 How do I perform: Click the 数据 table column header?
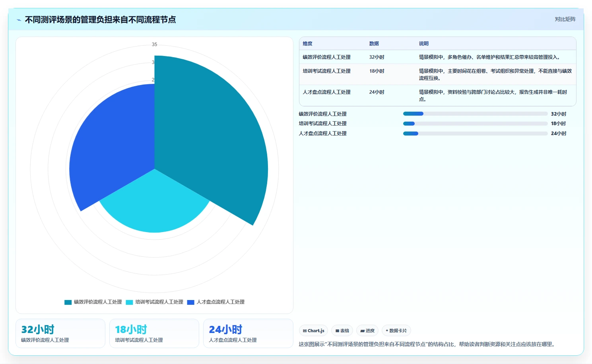point(374,44)
